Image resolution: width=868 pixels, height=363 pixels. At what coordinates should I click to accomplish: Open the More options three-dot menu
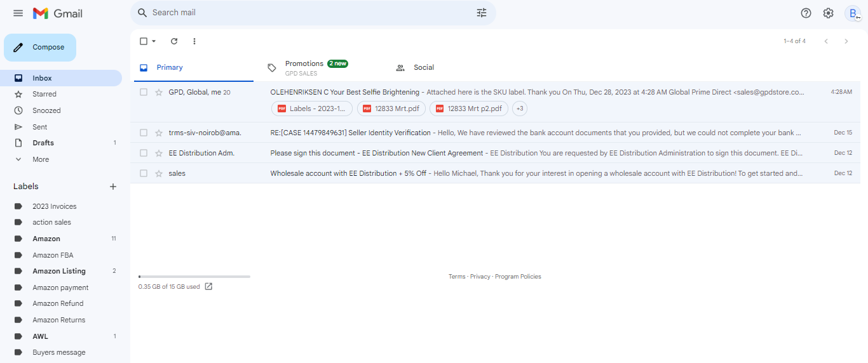194,41
